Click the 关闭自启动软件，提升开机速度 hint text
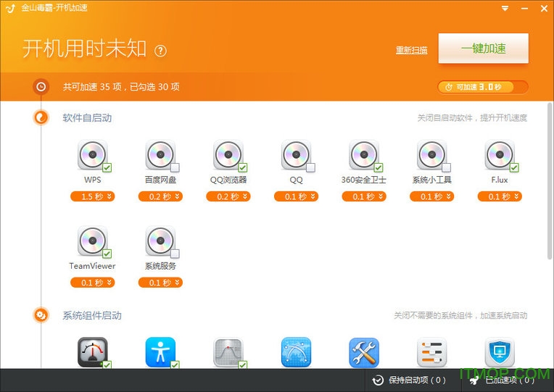Image resolution: width=554 pixels, height=392 pixels. pyautogui.click(x=472, y=118)
